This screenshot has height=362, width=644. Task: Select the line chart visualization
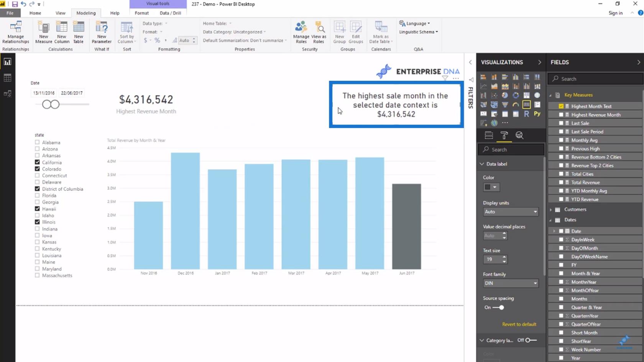click(x=483, y=86)
